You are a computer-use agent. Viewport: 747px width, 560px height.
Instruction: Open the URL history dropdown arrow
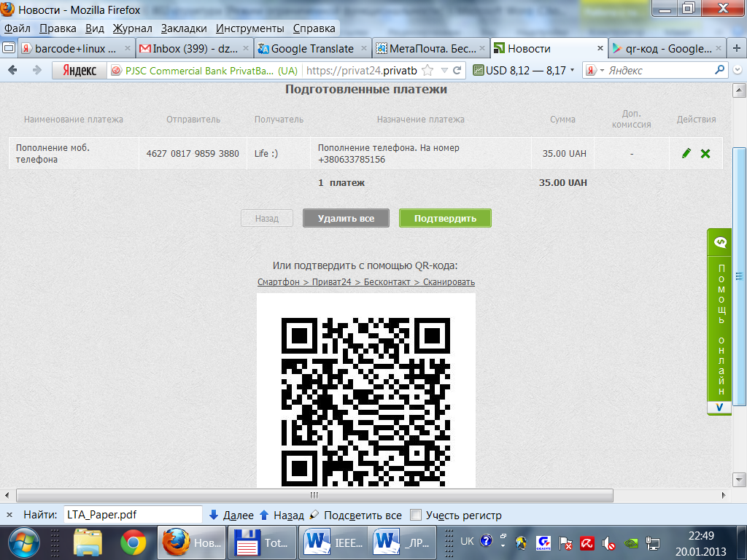pos(444,71)
